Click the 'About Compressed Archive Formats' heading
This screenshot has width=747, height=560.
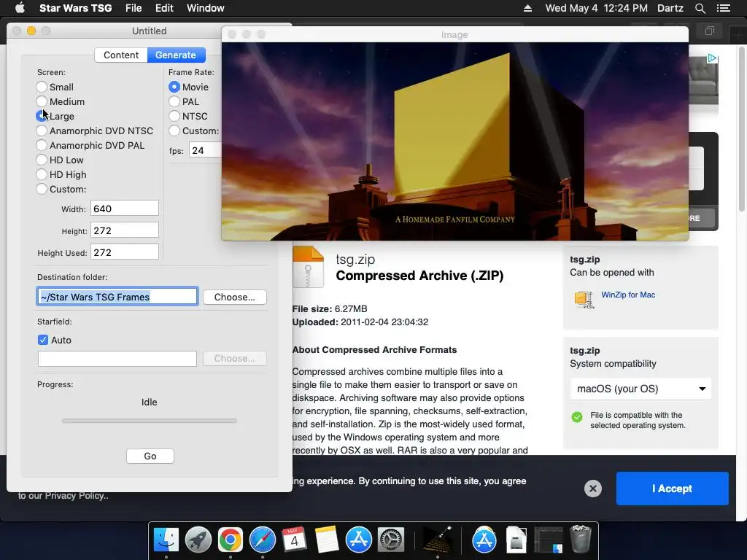click(x=374, y=350)
